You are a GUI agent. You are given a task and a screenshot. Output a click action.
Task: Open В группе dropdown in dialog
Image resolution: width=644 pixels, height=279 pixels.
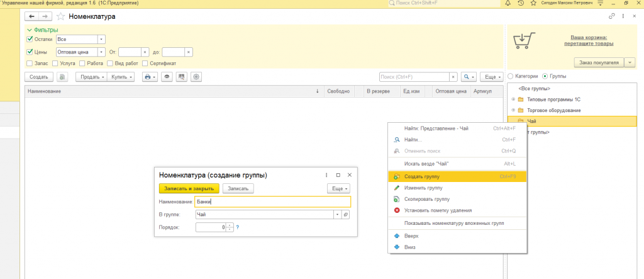[x=338, y=214]
